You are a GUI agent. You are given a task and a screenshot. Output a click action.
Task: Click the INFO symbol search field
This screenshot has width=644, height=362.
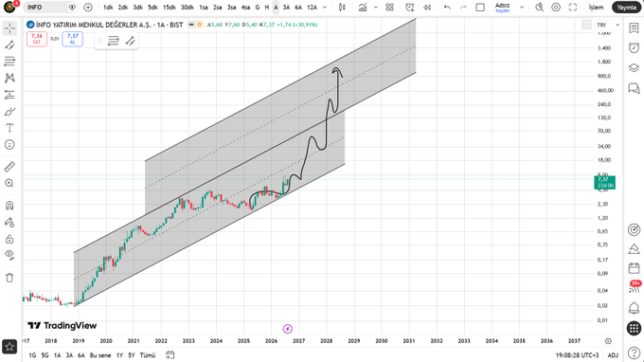click(50, 8)
